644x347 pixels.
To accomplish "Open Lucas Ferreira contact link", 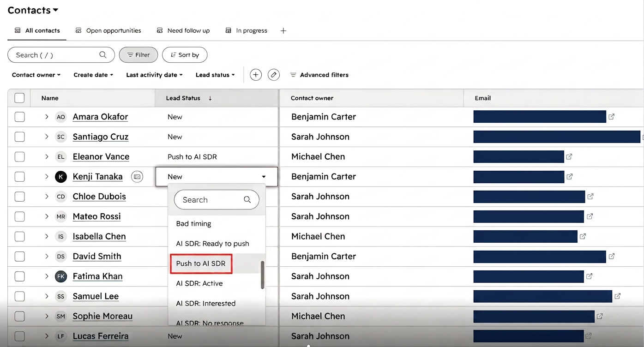I will coord(101,336).
